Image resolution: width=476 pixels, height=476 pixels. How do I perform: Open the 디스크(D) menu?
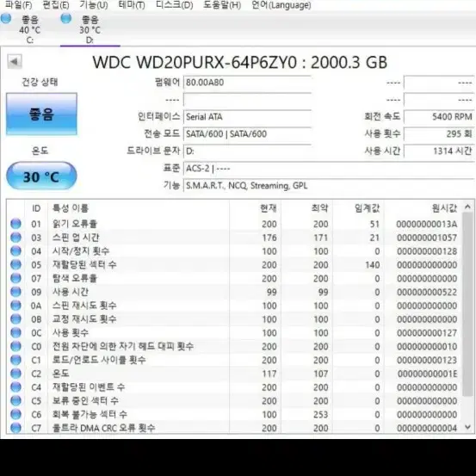point(174,5)
